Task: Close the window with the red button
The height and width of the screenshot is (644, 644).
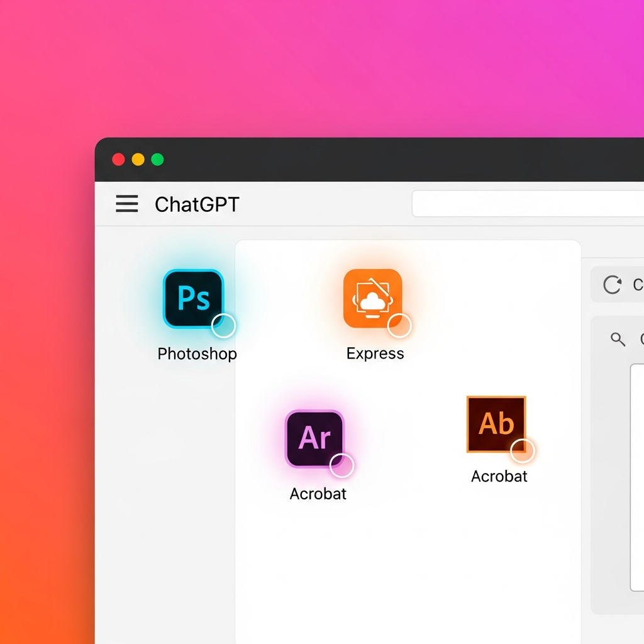Action: 118,160
